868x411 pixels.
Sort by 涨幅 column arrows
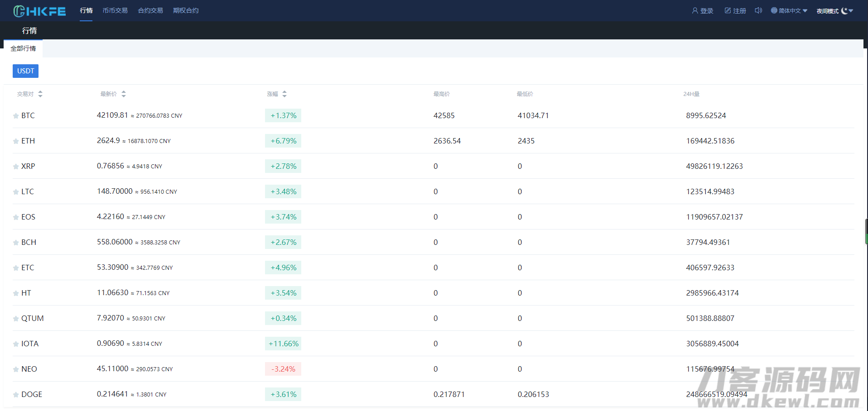(x=285, y=94)
